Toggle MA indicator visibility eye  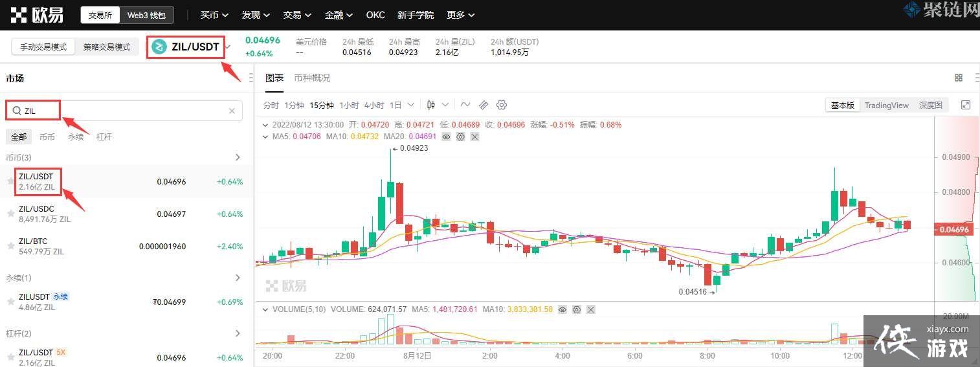click(446, 137)
